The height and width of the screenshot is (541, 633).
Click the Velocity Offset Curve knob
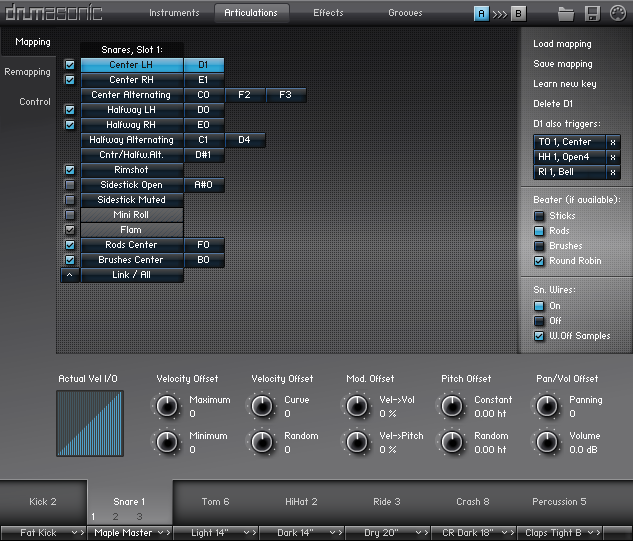tap(262, 406)
